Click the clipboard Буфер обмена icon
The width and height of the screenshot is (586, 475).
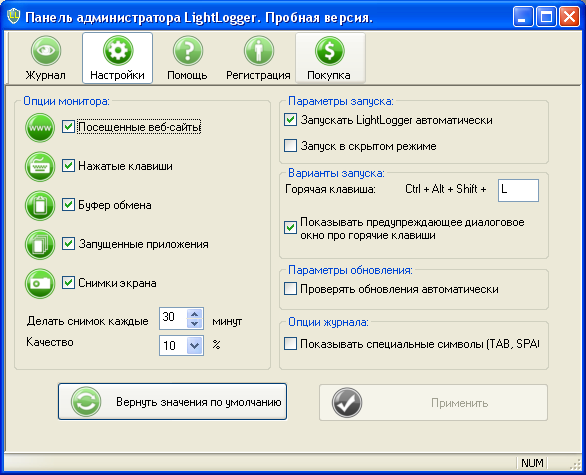pos(40,205)
